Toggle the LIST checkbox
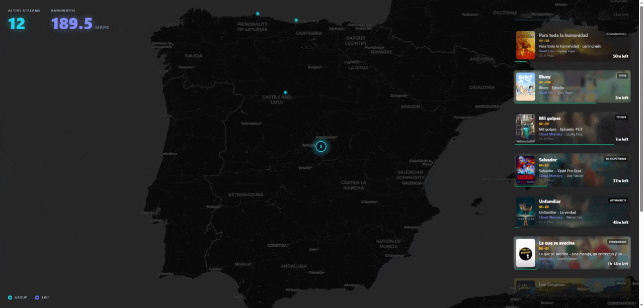The height and width of the screenshot is (308, 644). (x=37, y=297)
